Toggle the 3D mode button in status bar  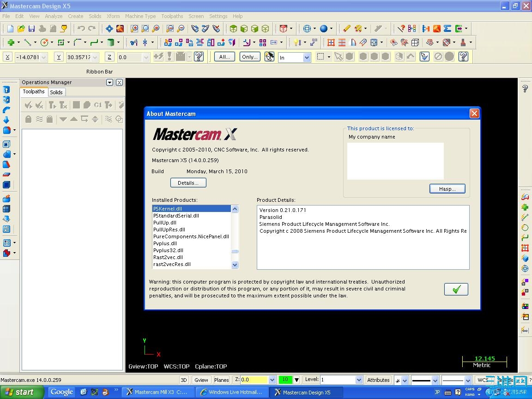point(183,380)
